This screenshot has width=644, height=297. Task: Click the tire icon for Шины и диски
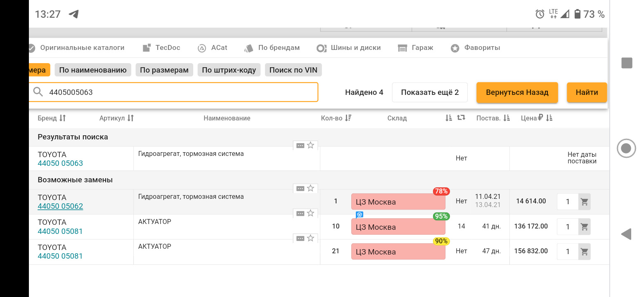click(x=321, y=48)
